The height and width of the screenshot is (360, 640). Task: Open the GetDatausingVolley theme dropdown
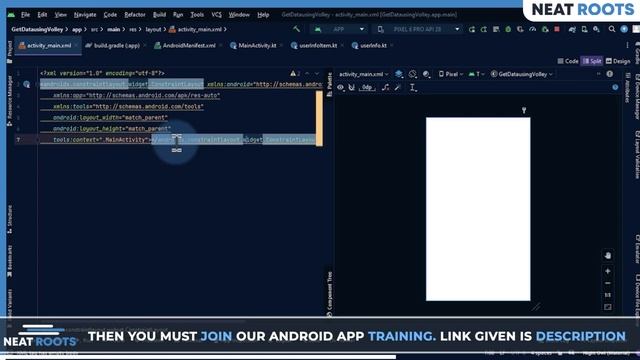521,74
